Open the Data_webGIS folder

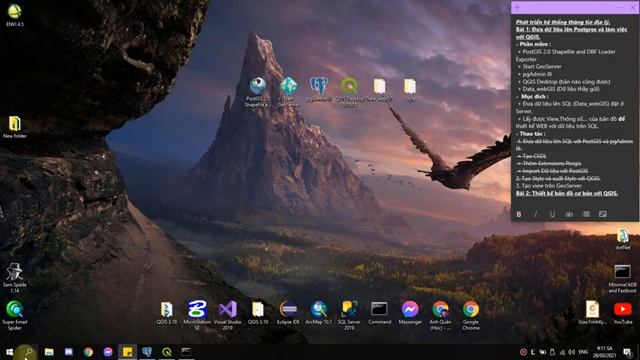[x=380, y=90]
